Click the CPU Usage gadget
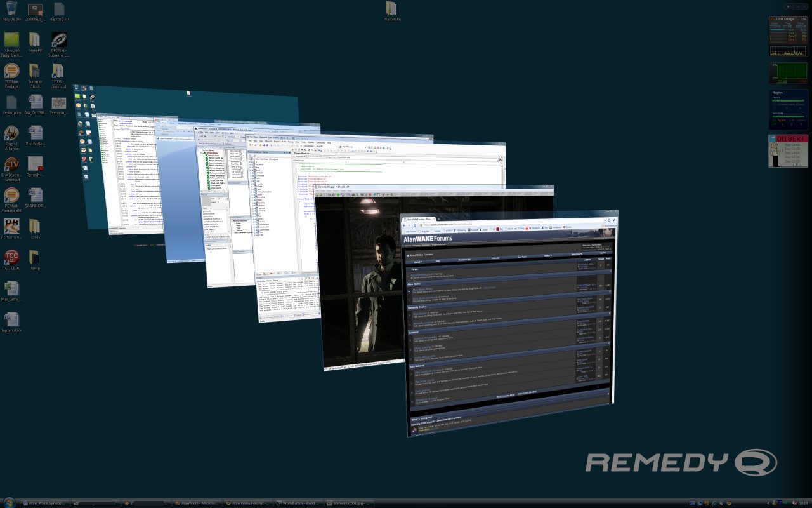 coord(788,37)
